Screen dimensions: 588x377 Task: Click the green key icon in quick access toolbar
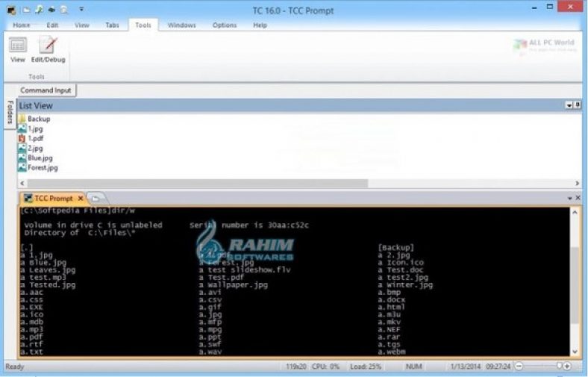point(39,10)
